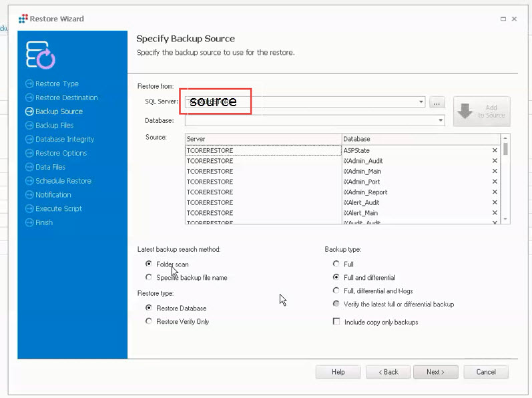Click the Backup Source step icon
This screenshot has height=398, width=532.
[x=29, y=112]
